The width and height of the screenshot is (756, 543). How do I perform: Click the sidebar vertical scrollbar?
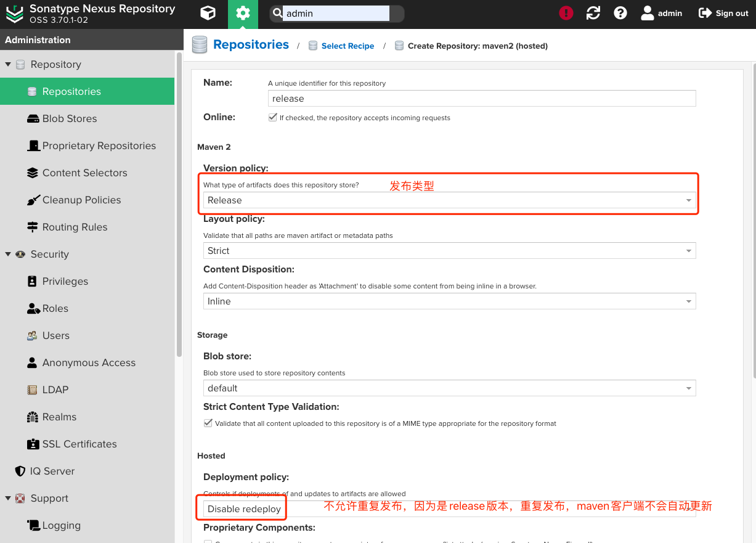[x=179, y=203]
